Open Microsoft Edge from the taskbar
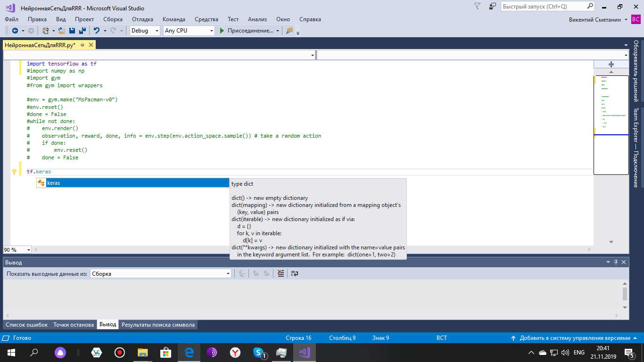 coord(189,352)
